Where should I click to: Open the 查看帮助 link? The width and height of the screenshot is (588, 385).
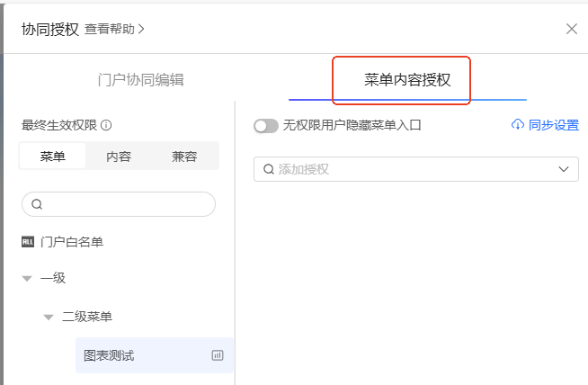pyautogui.click(x=114, y=29)
